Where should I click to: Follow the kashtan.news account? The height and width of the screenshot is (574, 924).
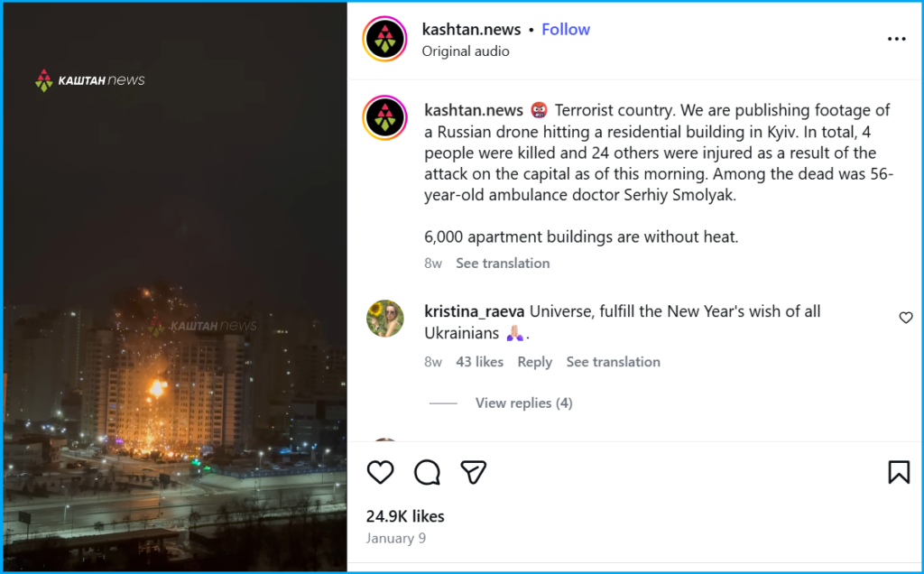click(566, 30)
